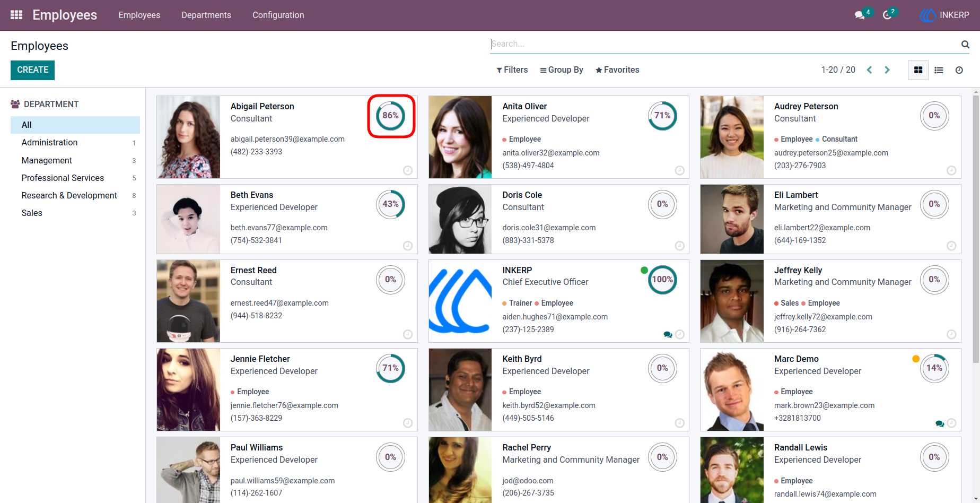This screenshot has width=980, height=503.
Task: Open the apps grid menu icon
Action: [16, 15]
